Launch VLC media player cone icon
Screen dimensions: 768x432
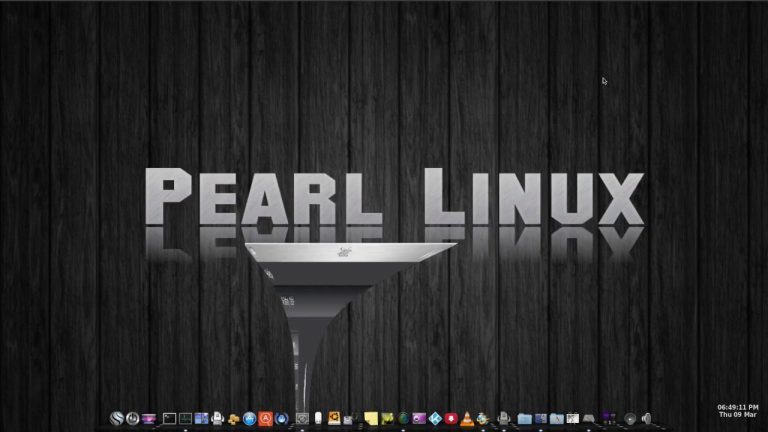[467, 418]
